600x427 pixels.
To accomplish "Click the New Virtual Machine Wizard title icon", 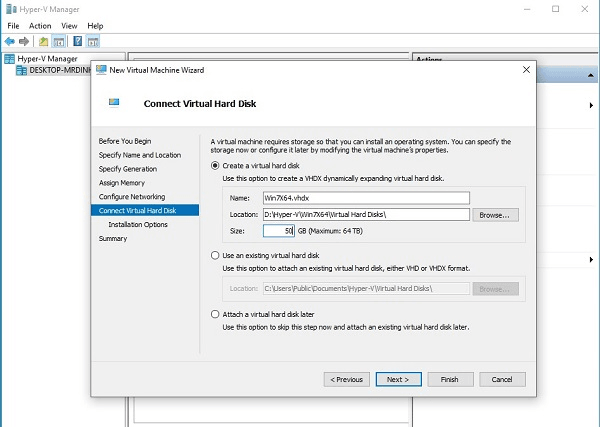I will (x=101, y=70).
